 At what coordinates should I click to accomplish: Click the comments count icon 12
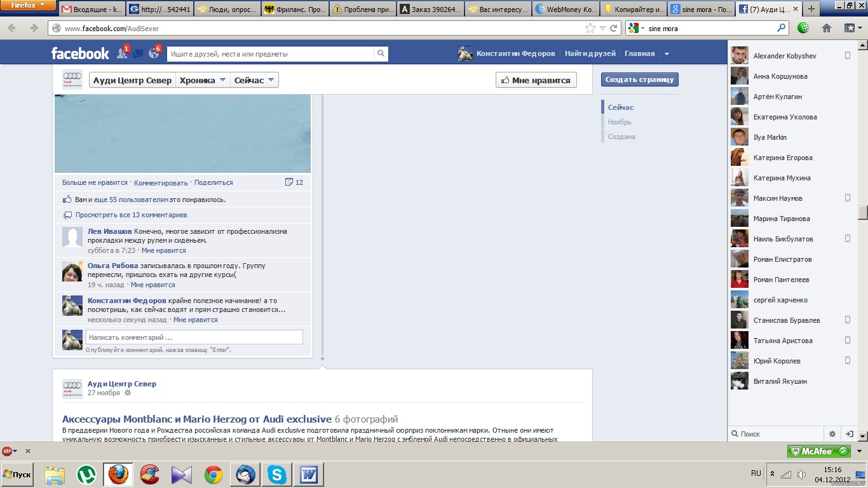294,182
